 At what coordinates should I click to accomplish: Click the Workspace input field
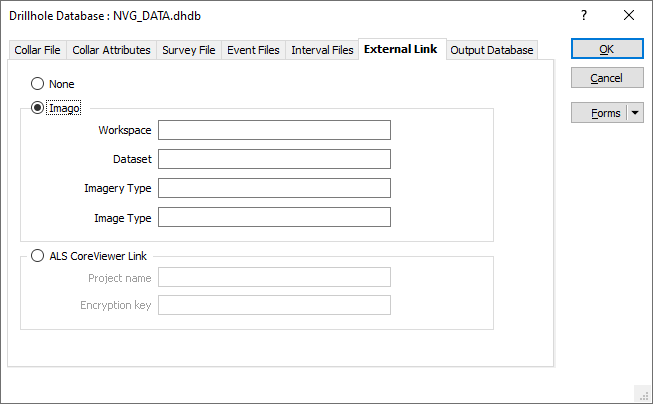274,130
